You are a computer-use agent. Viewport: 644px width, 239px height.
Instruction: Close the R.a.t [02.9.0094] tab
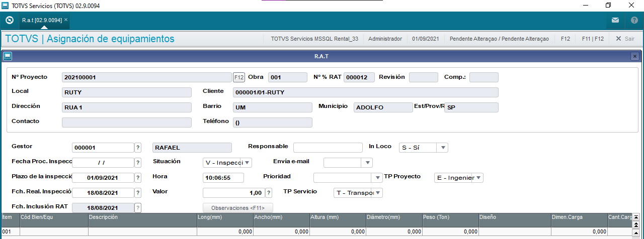point(66,20)
